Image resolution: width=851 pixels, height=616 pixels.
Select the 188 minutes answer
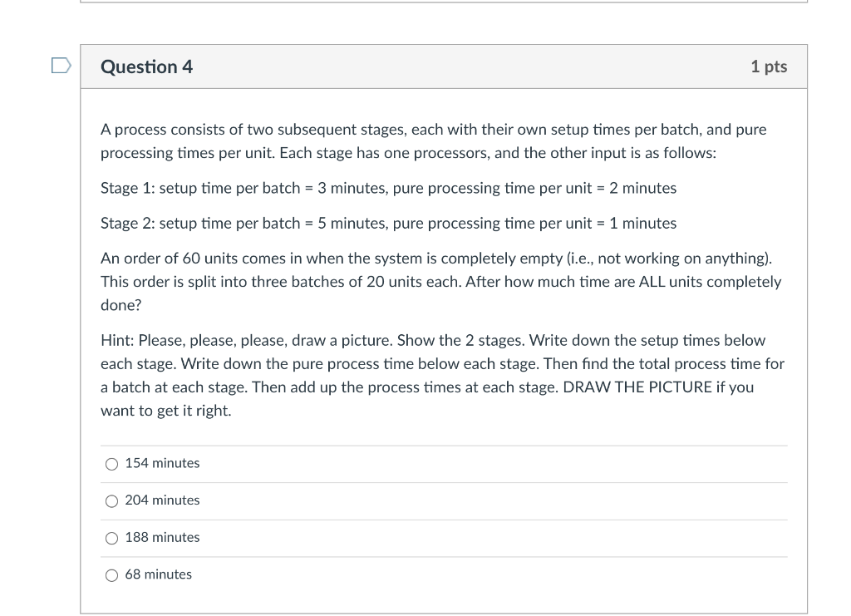pyautogui.click(x=112, y=537)
